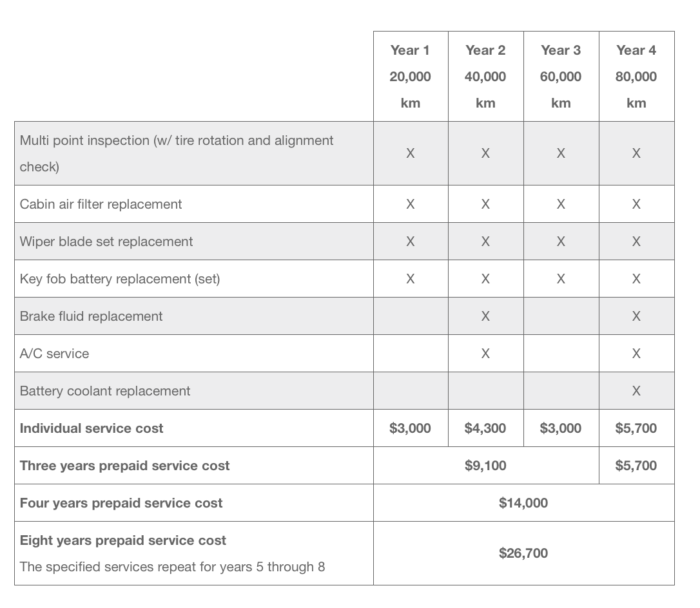Click the Battery coolant replacement label
Viewport: 700px width, 608px height.
coord(105,391)
